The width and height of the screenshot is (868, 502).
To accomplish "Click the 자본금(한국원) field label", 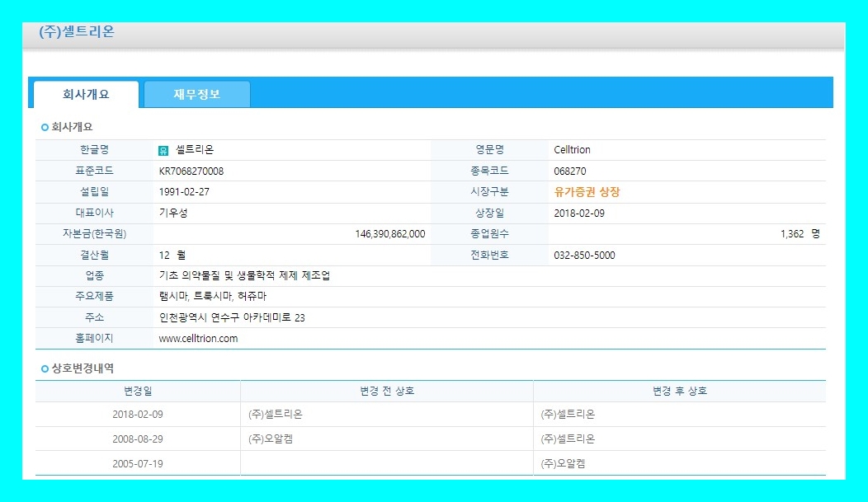I will [x=94, y=234].
